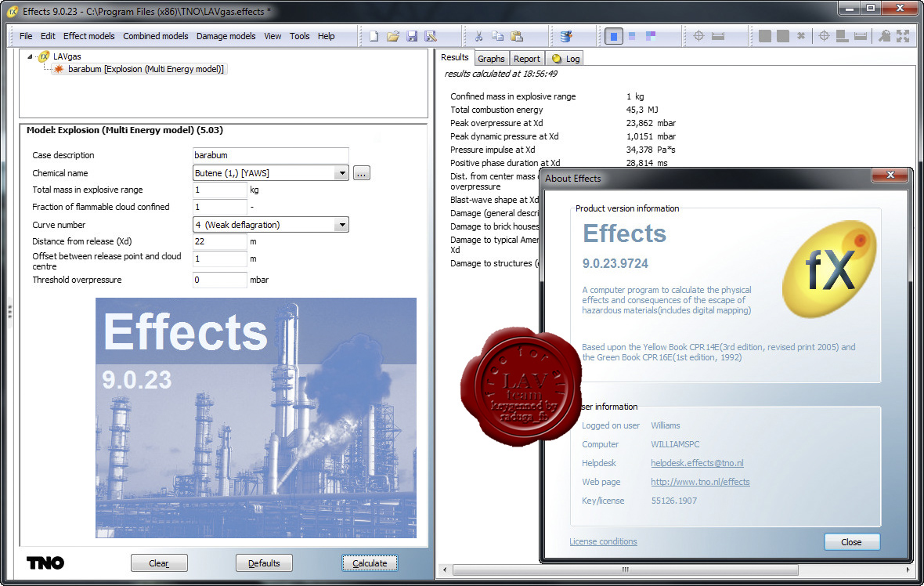
Task: Open the Help menu
Action: point(326,36)
